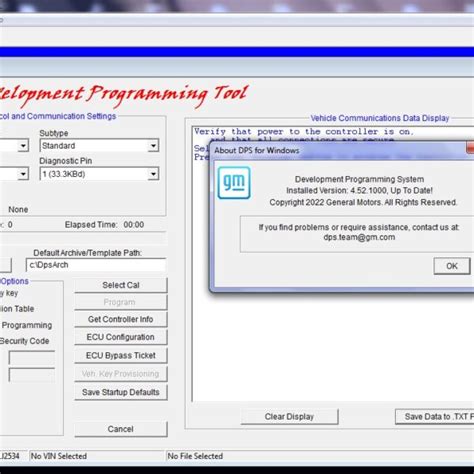Click 'Copyright 2022 General Motors' text
The height and width of the screenshot is (474, 474).
coord(325,202)
